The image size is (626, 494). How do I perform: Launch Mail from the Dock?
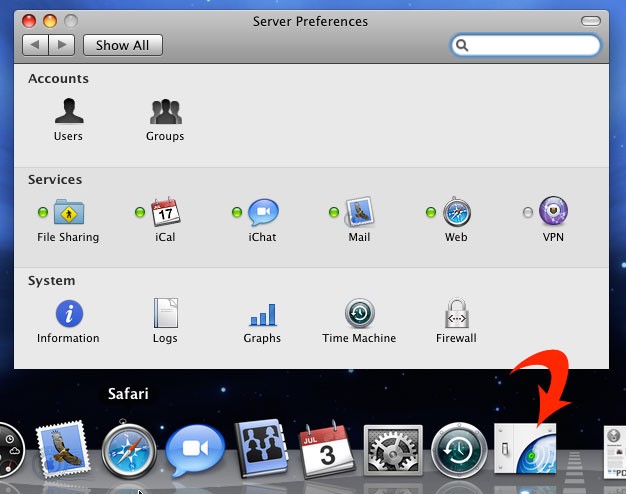pos(63,449)
